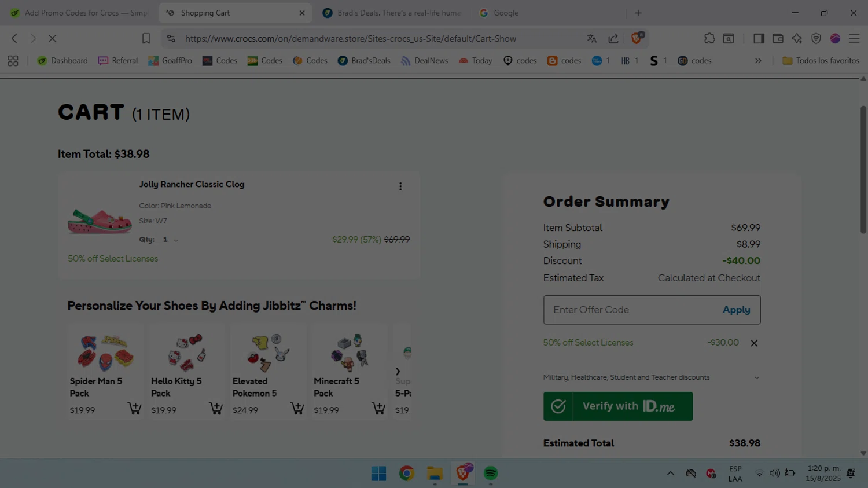This screenshot has width=868, height=488.
Task: Remove the 50% off Select Licenses promo
Action: point(754,343)
